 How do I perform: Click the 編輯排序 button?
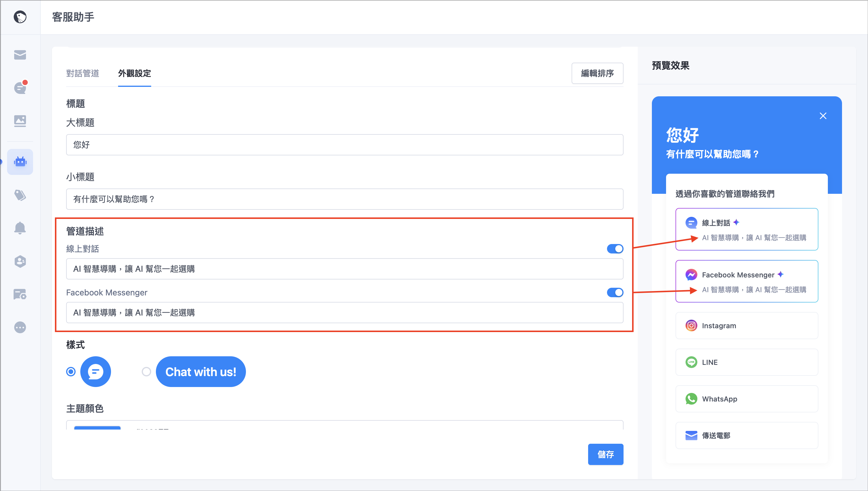coord(598,73)
